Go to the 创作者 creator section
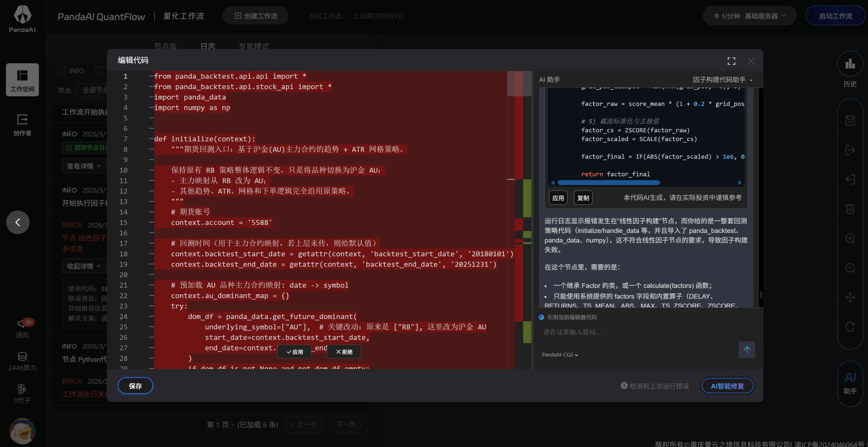Viewport: 868px width, 447px height. (22, 125)
